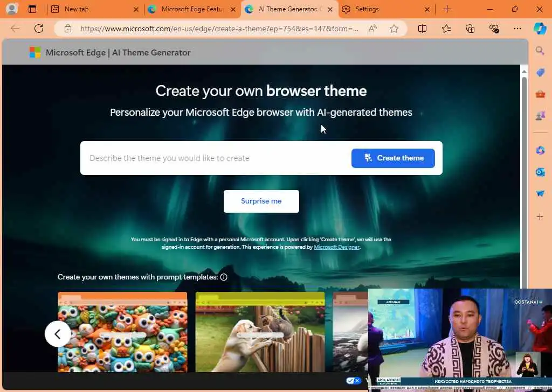Screen dimensions: 552x392
Task: View site information lock icon
Action: coord(68,29)
